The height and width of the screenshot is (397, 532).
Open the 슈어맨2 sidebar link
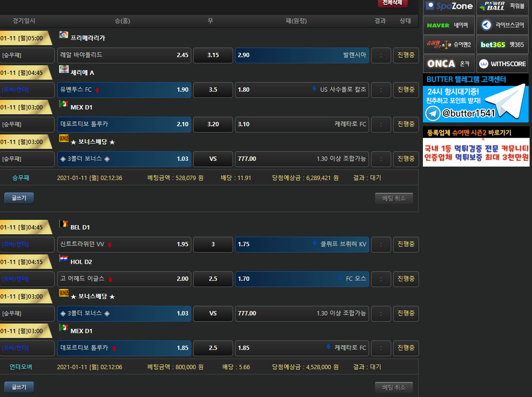tap(449, 44)
